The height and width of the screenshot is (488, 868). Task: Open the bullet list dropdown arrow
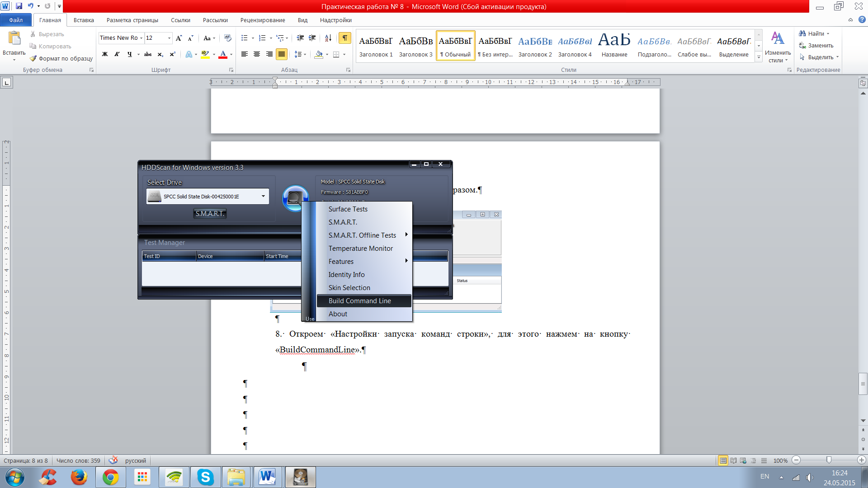tap(253, 38)
